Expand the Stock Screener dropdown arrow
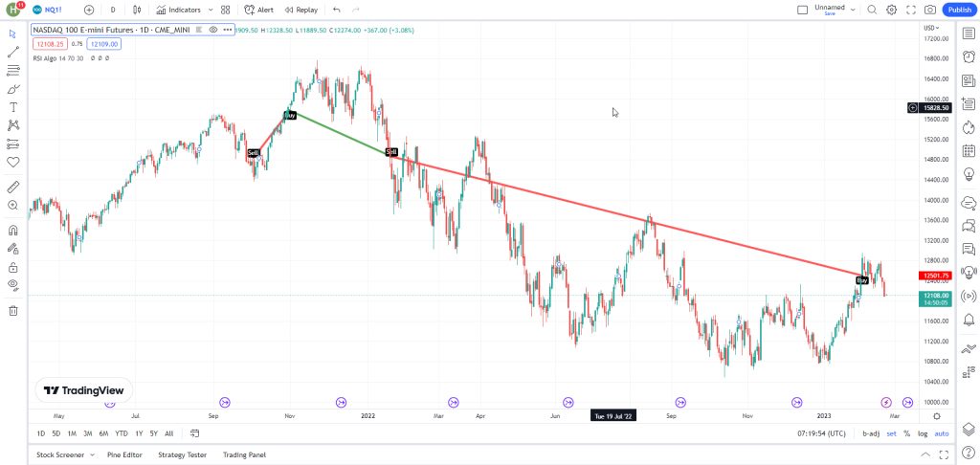 [93, 455]
